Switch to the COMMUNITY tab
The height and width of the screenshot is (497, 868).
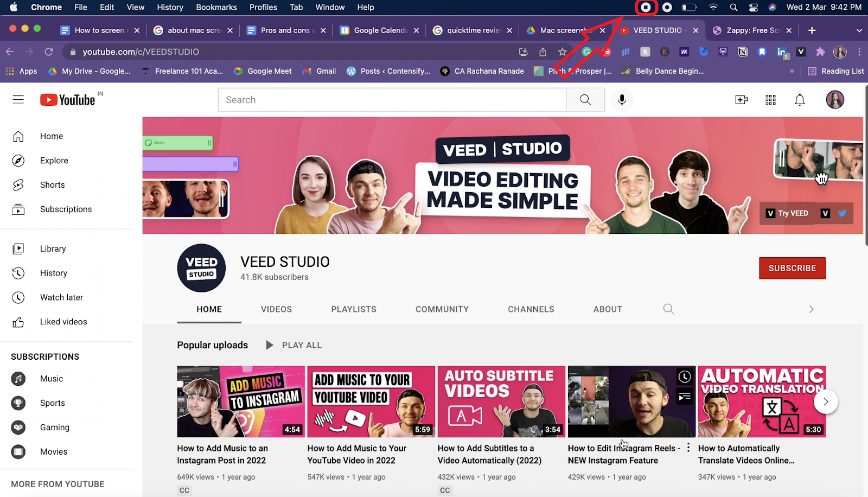pyautogui.click(x=442, y=309)
